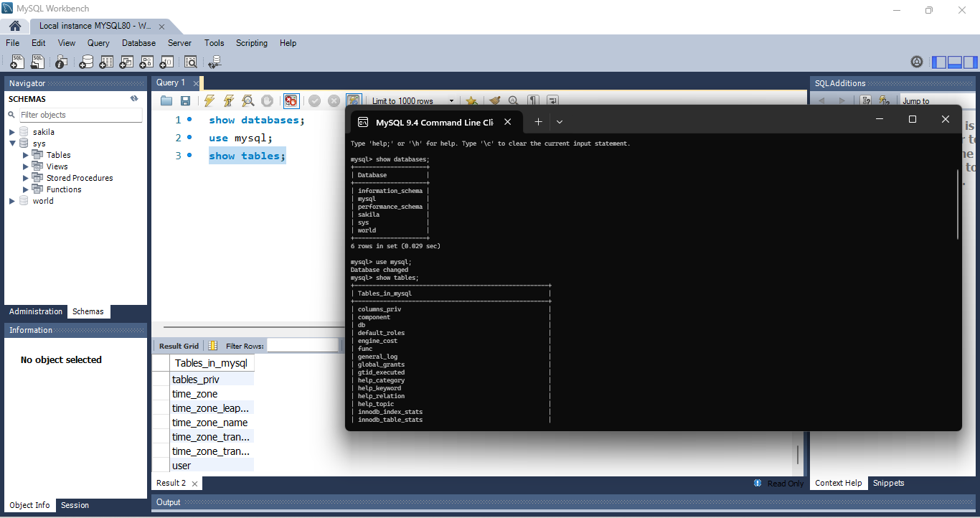This screenshot has width=980, height=518.
Task: Toggle word wrapping in editor
Action: [552, 101]
